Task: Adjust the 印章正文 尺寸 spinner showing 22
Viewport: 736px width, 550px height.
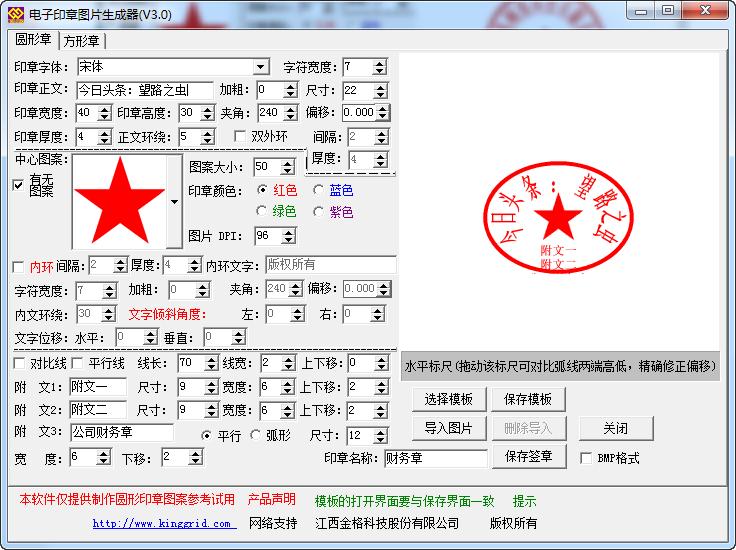Action: (x=381, y=90)
